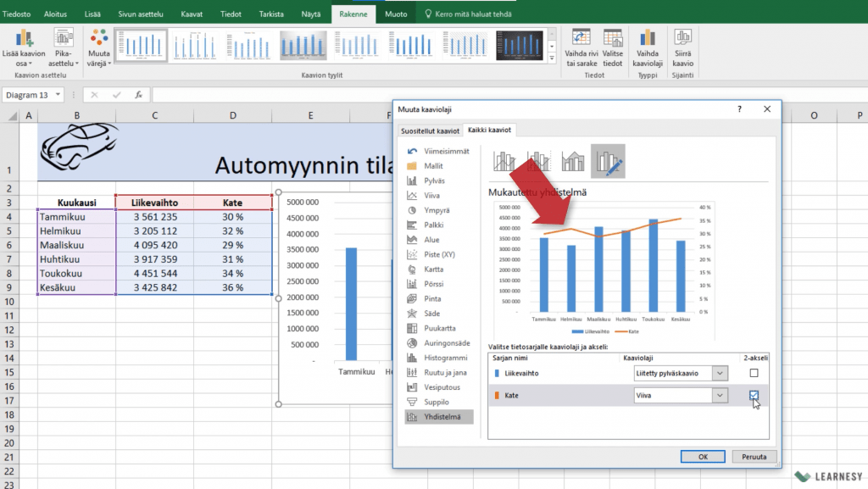Viewport: 868px width, 489px height.
Task: Enable 2-akseli checkbox for Liikevaihto
Action: pos(754,373)
